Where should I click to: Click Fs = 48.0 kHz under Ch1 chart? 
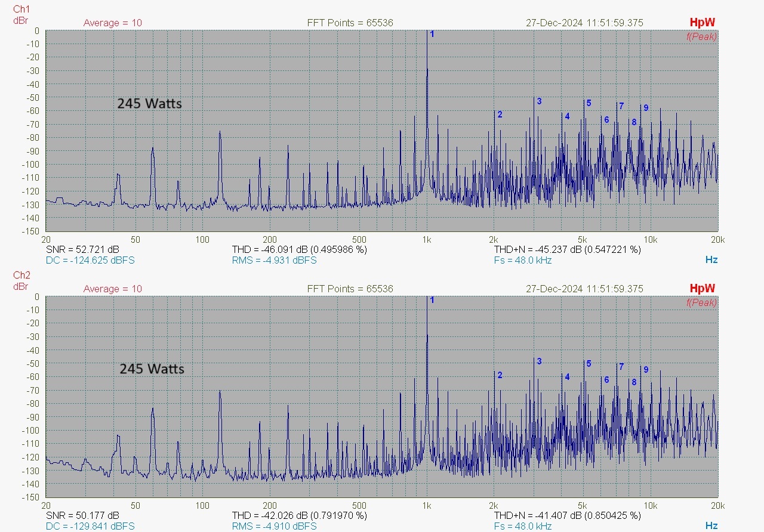click(523, 260)
